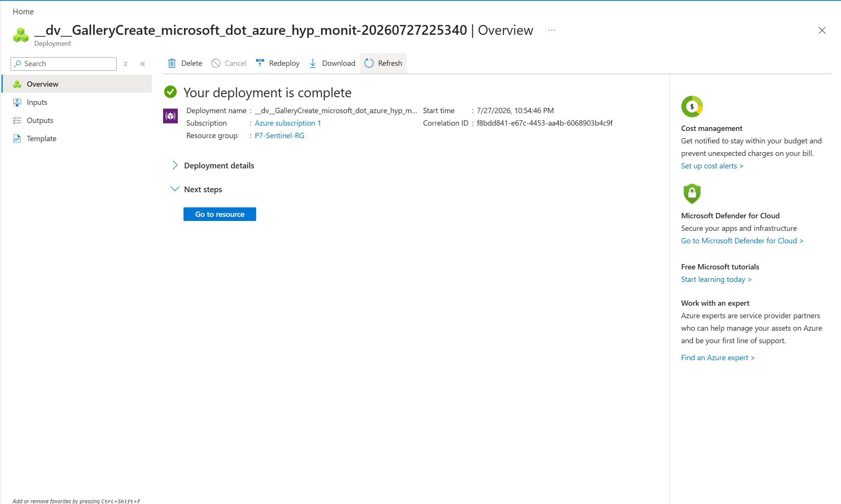Click the 'Deployment' subtitle under the title
Image resolution: width=841 pixels, height=504 pixels.
[53, 44]
